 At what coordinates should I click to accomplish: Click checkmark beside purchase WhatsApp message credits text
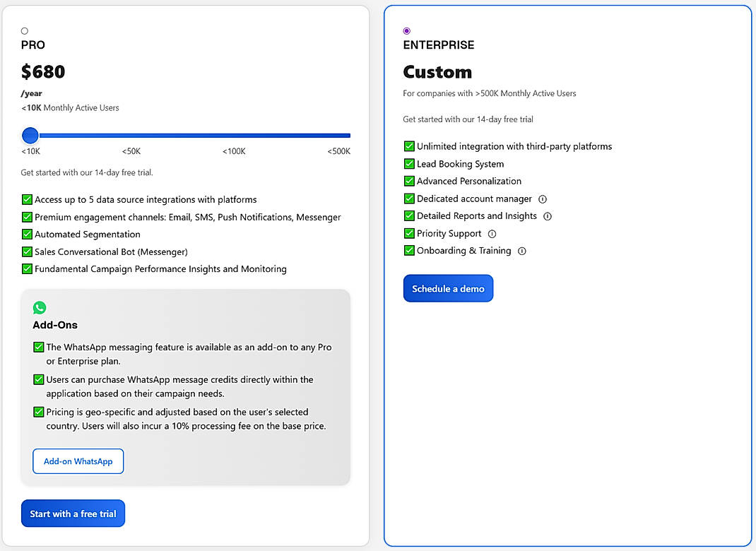coord(39,379)
